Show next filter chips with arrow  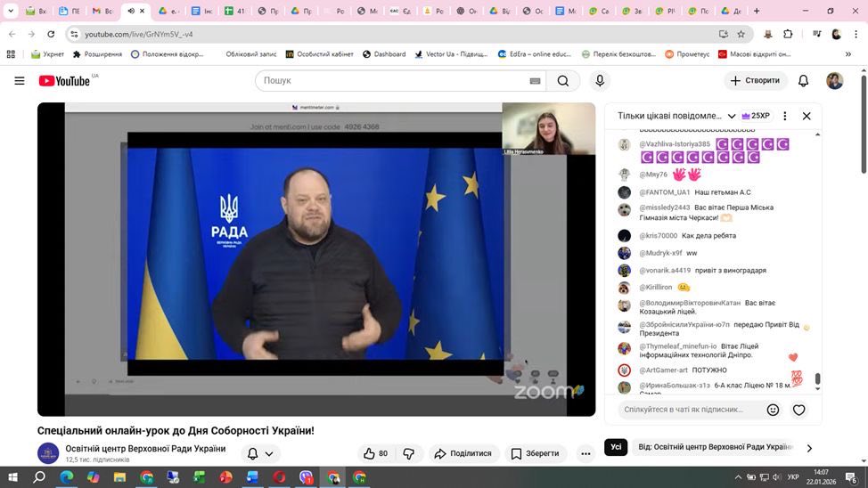tap(809, 448)
